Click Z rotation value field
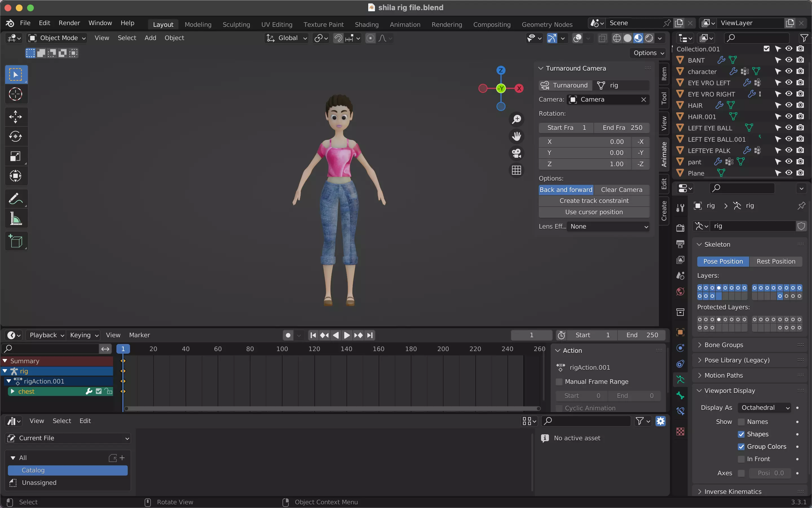 (x=585, y=164)
